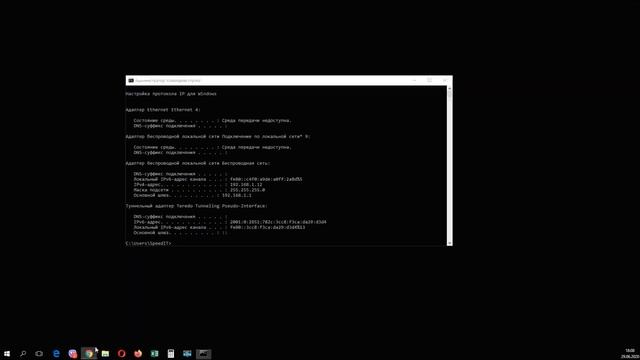
Task: Open Excel from the taskbar
Action: [154, 353]
